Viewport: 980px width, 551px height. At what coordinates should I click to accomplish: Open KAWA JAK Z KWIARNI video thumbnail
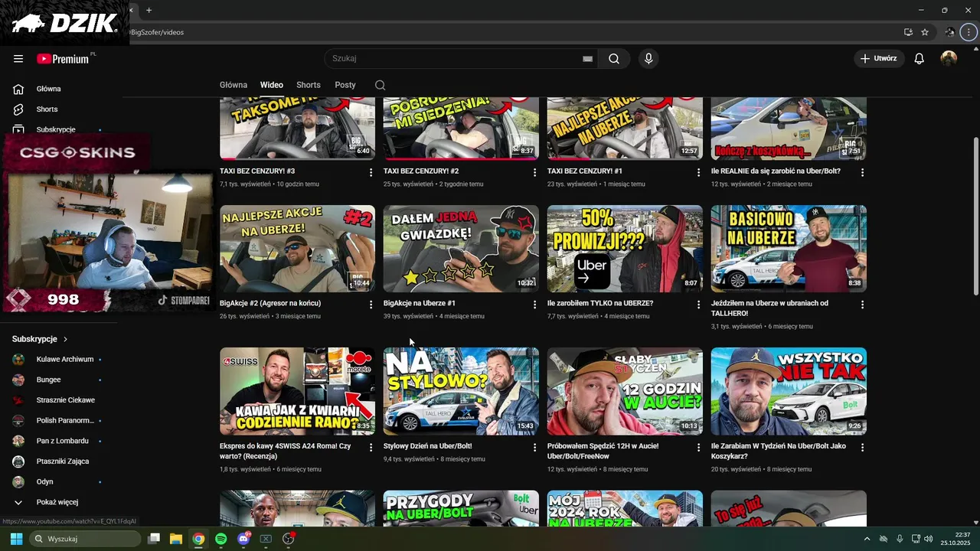297,391
